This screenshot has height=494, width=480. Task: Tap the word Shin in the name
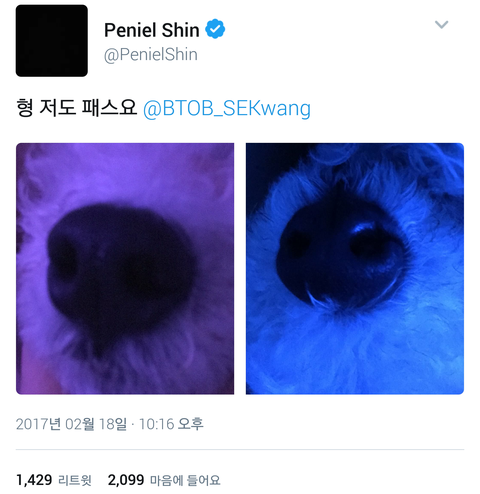pyautogui.click(x=181, y=30)
